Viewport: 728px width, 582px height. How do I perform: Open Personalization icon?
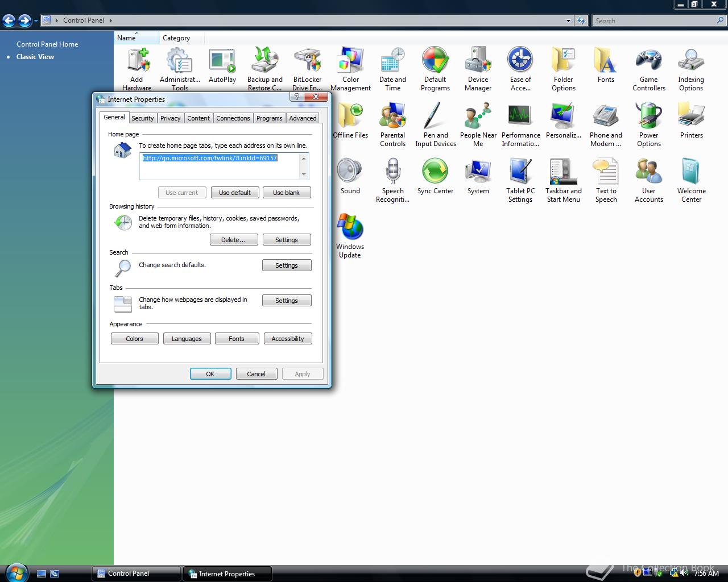pos(564,120)
